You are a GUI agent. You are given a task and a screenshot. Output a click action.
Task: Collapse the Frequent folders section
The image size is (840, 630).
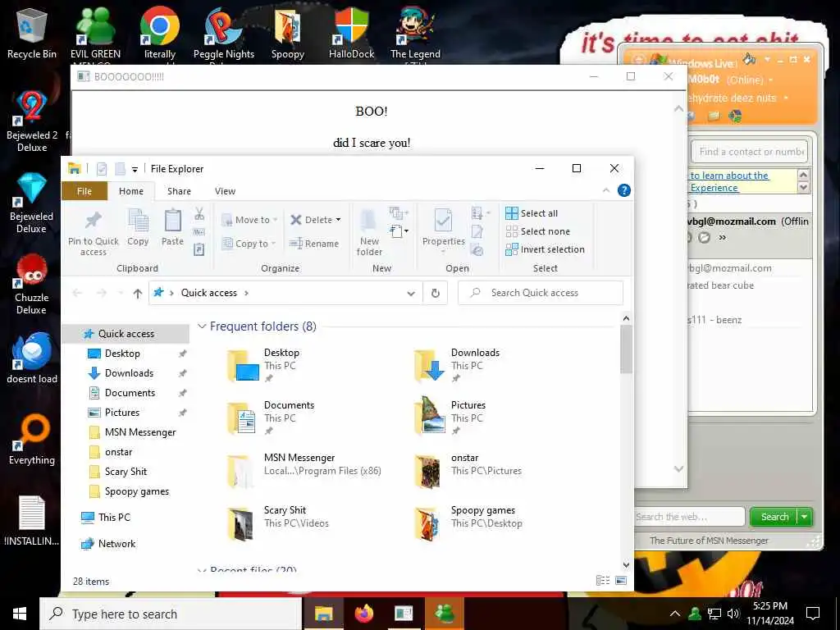[202, 326]
